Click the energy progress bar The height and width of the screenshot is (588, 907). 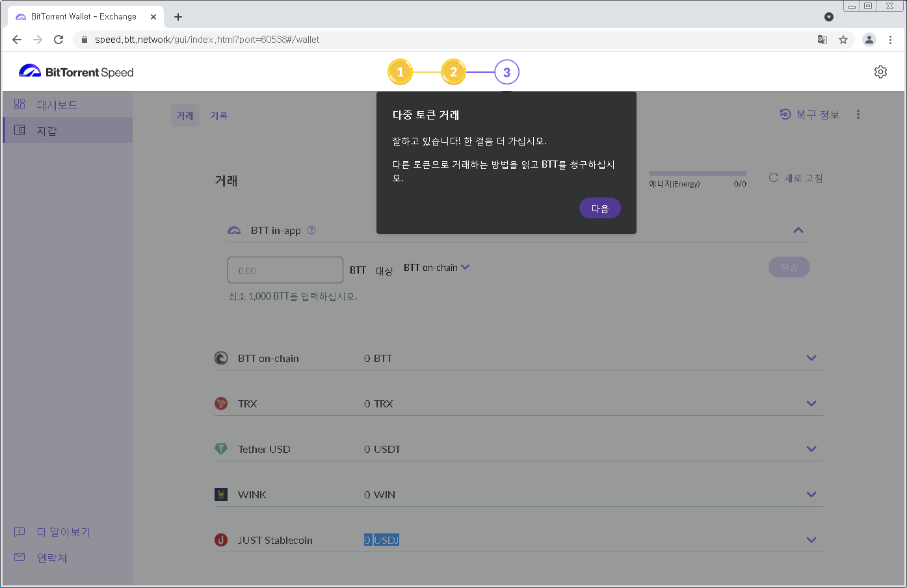click(x=698, y=173)
